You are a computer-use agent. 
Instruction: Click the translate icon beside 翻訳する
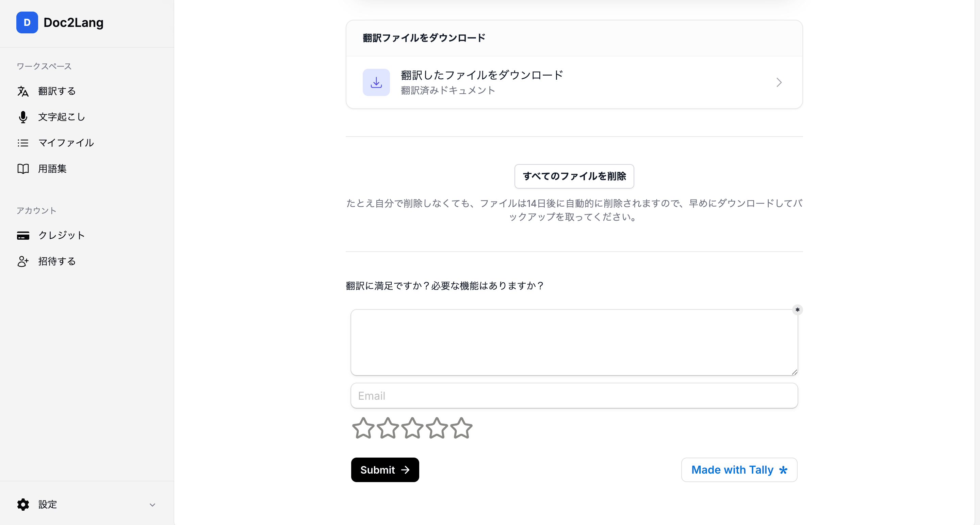click(x=23, y=91)
